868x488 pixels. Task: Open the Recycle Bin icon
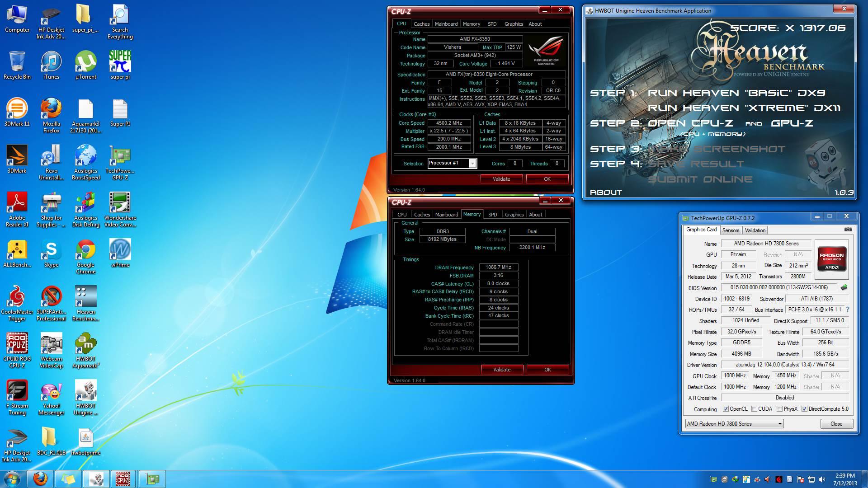[x=17, y=66]
